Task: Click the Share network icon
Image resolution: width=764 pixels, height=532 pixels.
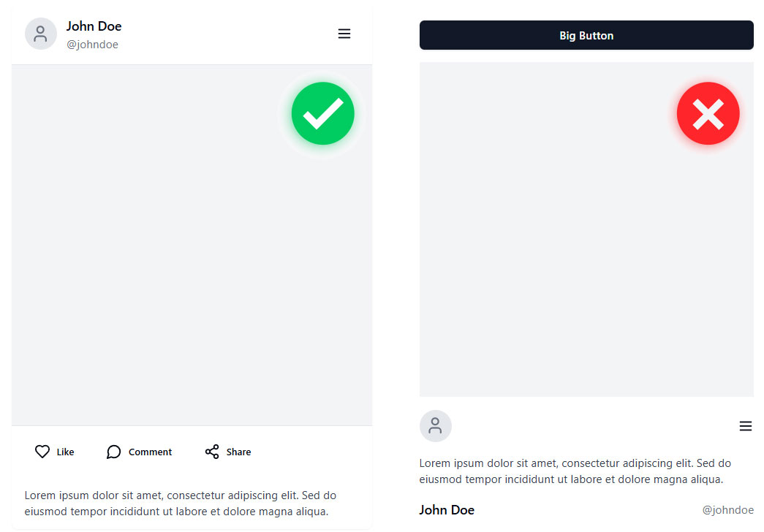Action: click(x=212, y=452)
